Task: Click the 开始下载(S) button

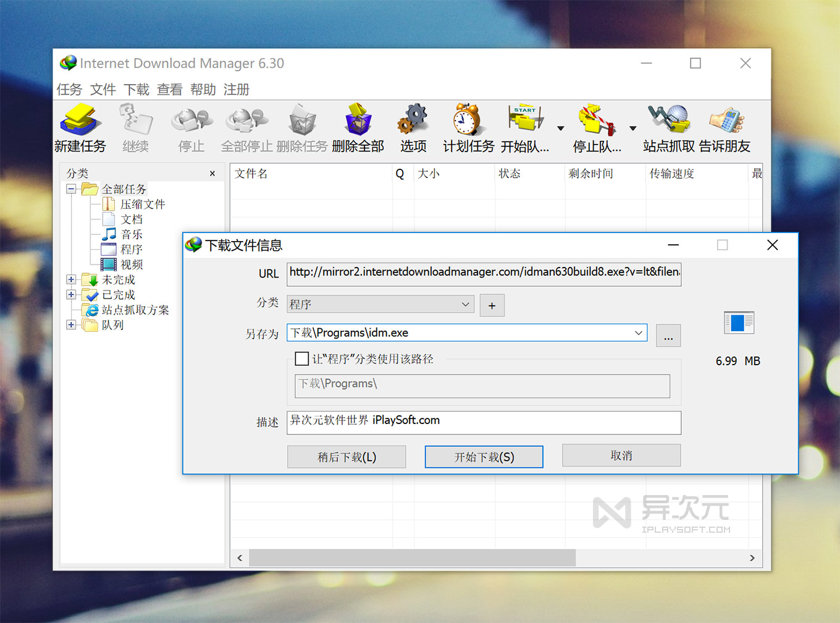Action: pyautogui.click(x=484, y=457)
